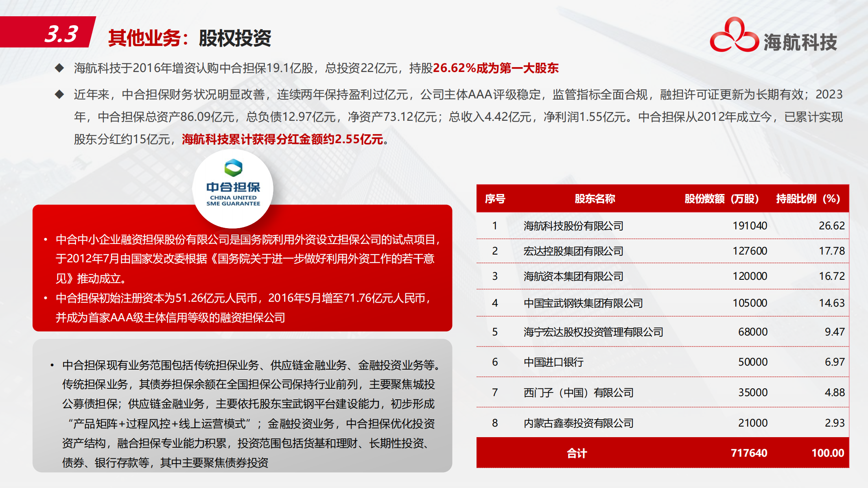
Task: Click the 股份数额（万股） column header
Action: click(722, 198)
